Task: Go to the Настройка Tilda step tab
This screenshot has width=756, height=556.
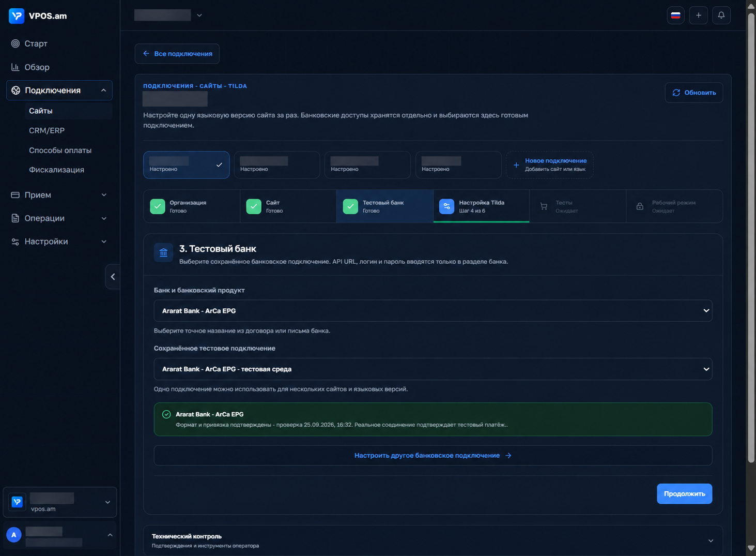Action: pyautogui.click(x=481, y=206)
